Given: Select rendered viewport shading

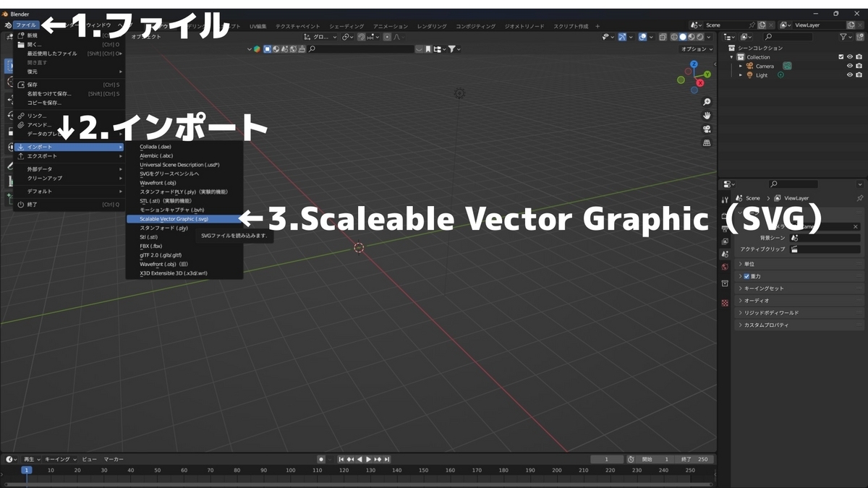Looking at the screenshot, I should [x=699, y=37].
